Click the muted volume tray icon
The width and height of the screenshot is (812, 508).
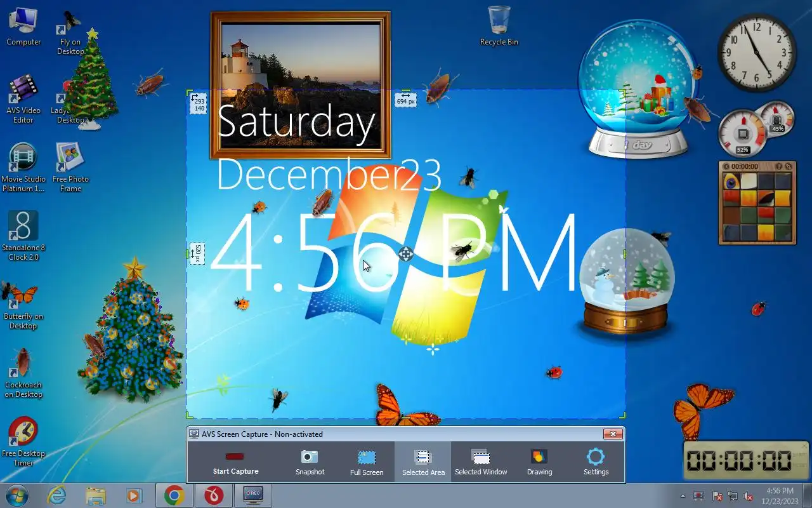point(748,496)
